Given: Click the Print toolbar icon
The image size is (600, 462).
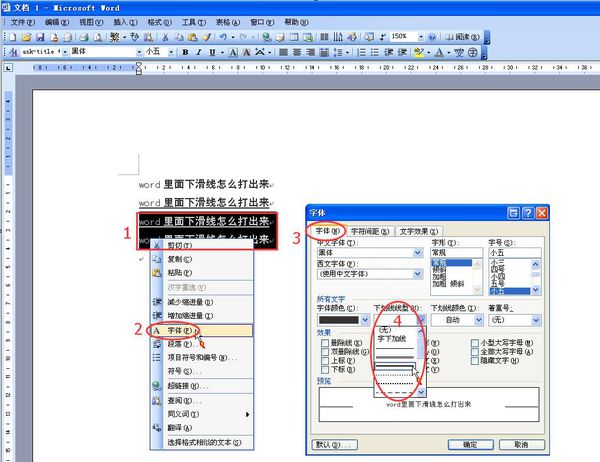Looking at the screenshot, I should (x=84, y=37).
